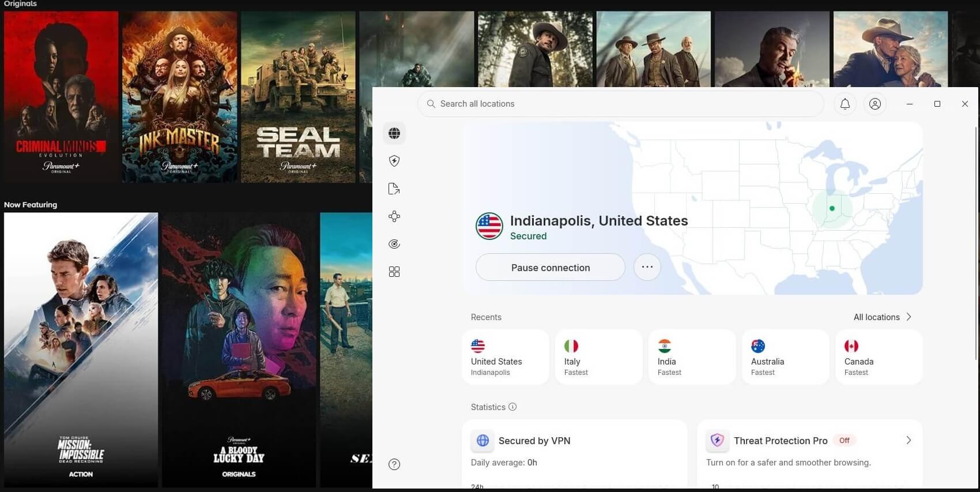Connect to recent Canada Fastest server
Viewport: 980px width, 492px height.
(879, 357)
